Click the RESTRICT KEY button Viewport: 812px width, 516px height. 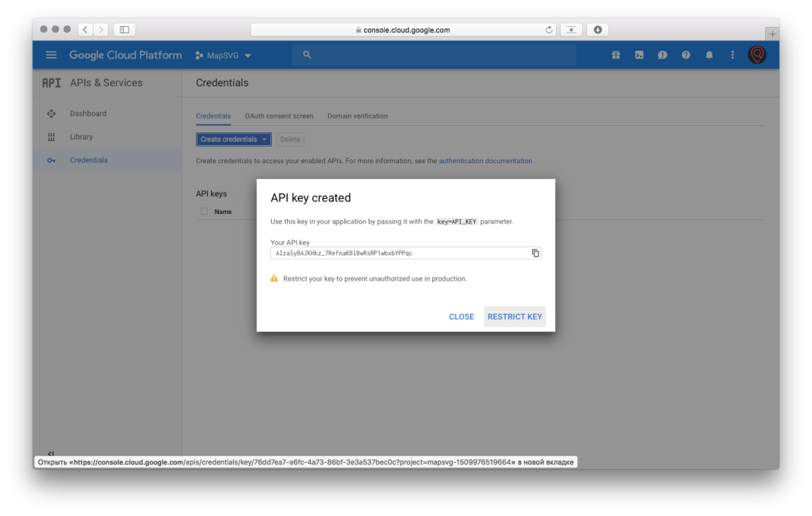pyautogui.click(x=515, y=316)
